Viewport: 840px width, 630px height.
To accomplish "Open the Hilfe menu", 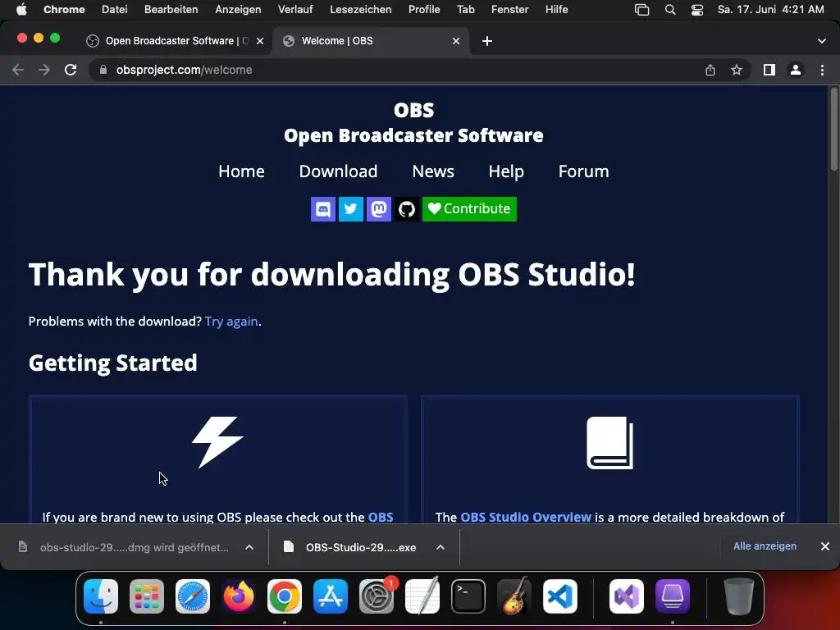I will tap(557, 9).
